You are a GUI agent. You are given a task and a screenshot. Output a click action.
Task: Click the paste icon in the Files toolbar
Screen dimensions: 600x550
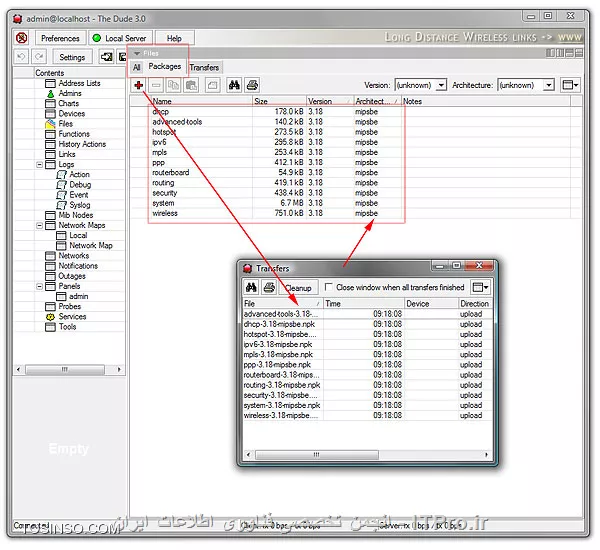click(191, 85)
